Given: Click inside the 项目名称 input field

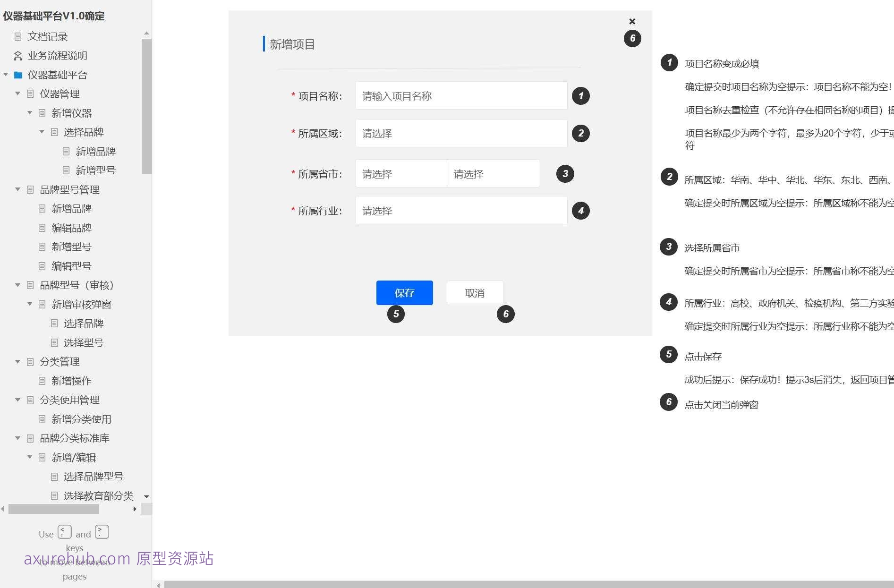Looking at the screenshot, I should point(460,95).
